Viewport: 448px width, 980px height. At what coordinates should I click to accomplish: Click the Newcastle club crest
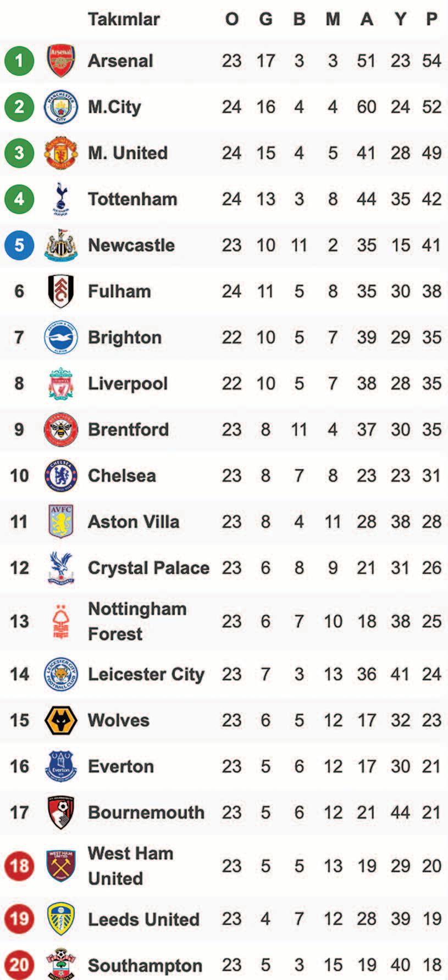[60, 245]
